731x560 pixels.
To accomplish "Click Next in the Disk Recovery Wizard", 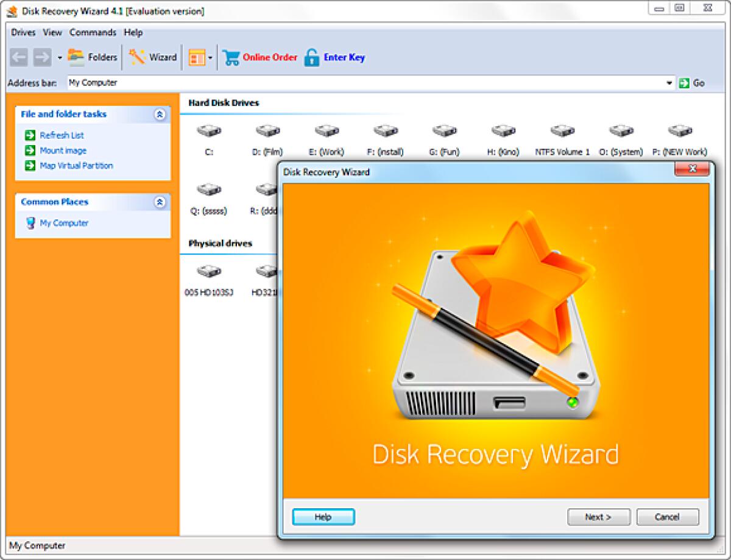I will pyautogui.click(x=598, y=517).
